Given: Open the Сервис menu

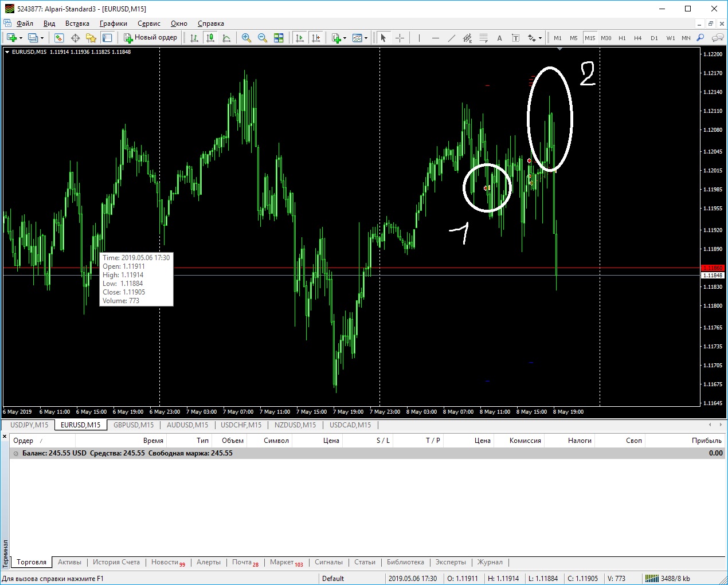Looking at the screenshot, I should coord(149,23).
